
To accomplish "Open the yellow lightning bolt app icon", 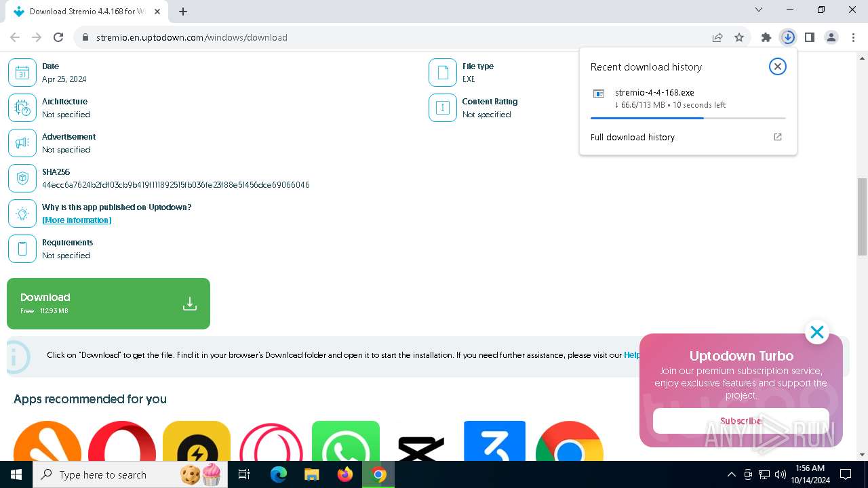I will 197,441.
